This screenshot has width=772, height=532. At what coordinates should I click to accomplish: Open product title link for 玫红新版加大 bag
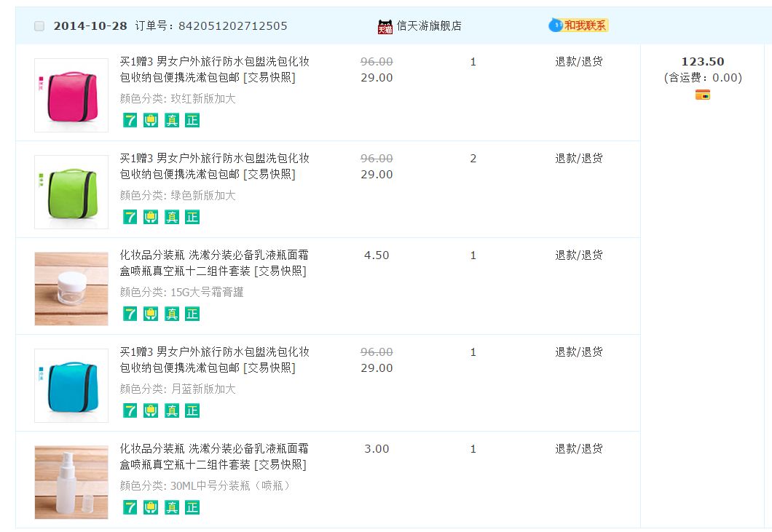(215, 69)
